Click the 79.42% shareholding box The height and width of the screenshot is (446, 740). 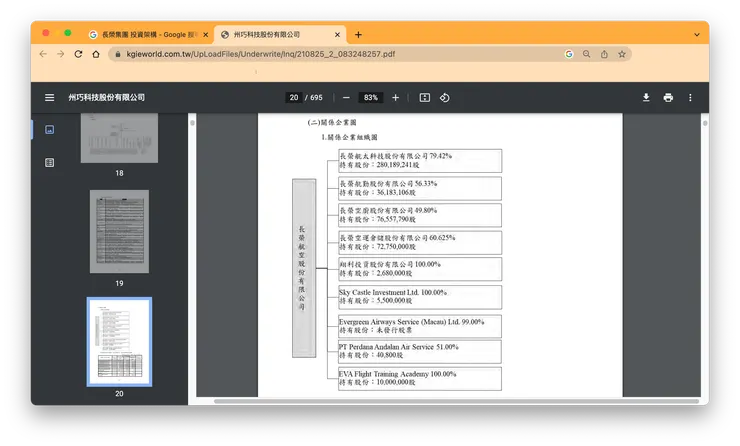coord(420,160)
